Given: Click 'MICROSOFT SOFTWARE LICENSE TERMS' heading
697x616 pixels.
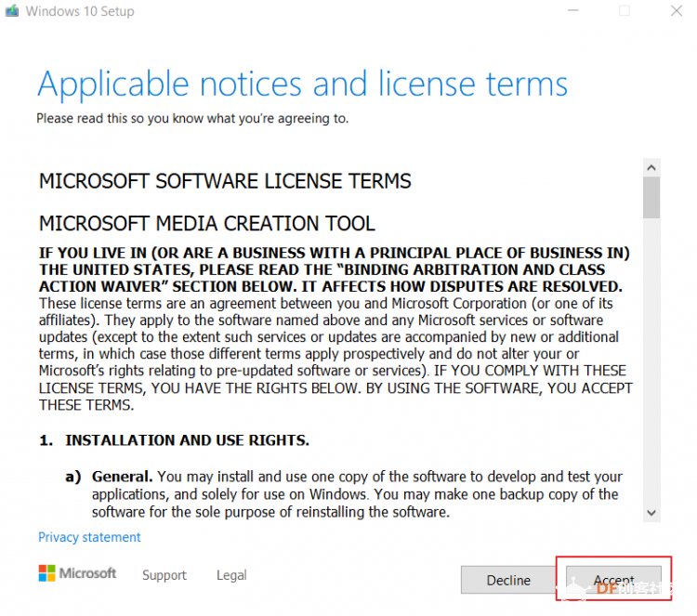Looking at the screenshot, I should point(225,181).
